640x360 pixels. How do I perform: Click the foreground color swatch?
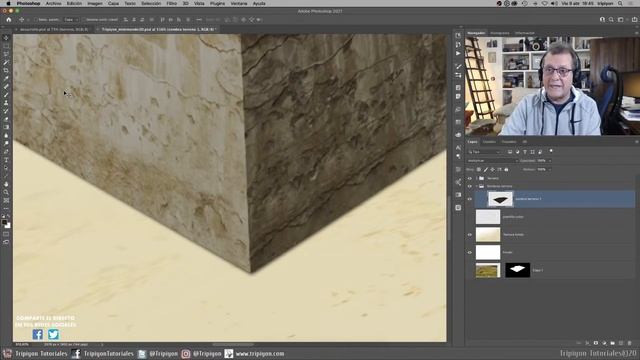click(x=4, y=222)
